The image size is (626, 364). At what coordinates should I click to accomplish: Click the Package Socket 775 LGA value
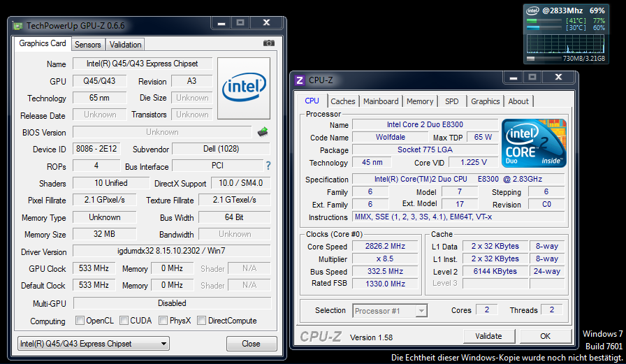pyautogui.click(x=425, y=150)
